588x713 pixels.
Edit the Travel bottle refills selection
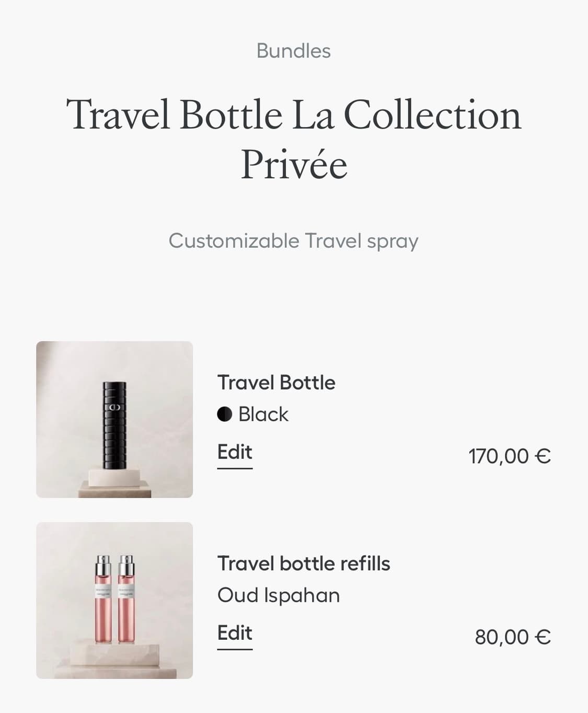(235, 633)
